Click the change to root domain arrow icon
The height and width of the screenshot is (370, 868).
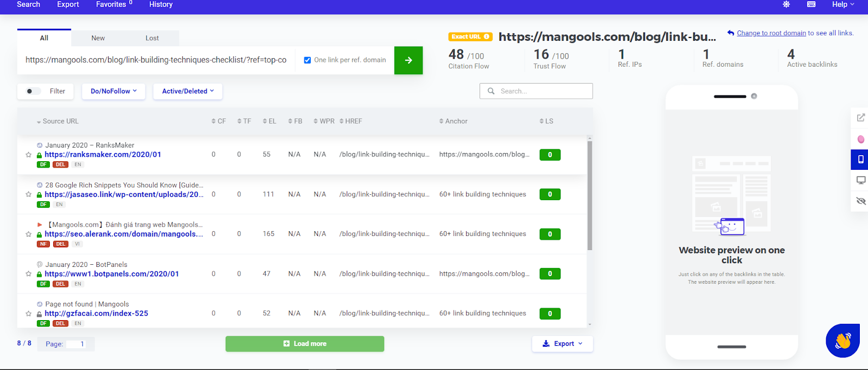731,33
